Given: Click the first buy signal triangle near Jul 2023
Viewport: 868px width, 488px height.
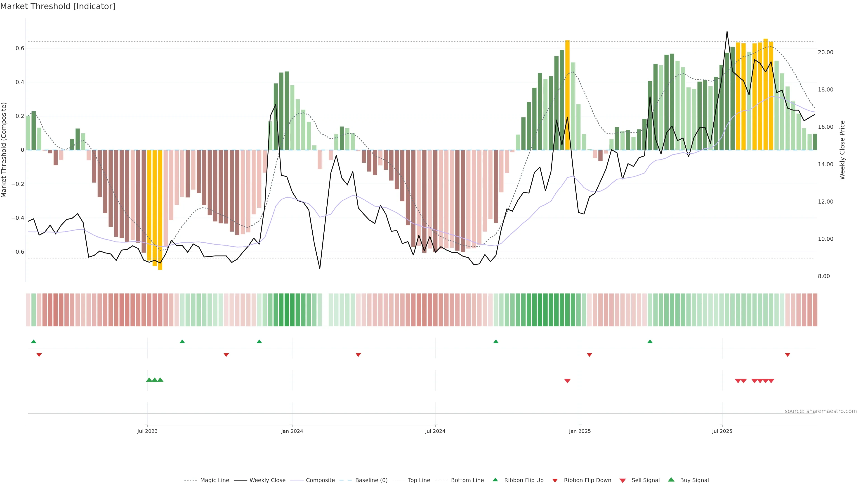Looking at the screenshot, I should [x=149, y=380].
